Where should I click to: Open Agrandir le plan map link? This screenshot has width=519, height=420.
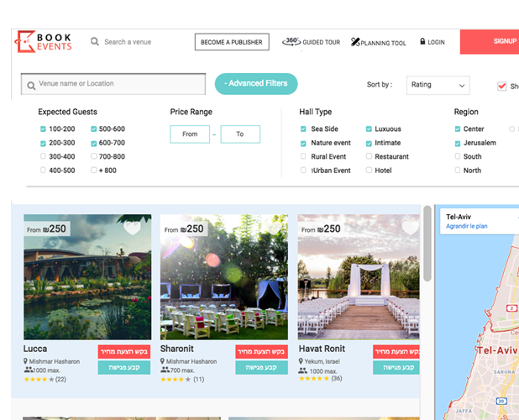click(x=466, y=227)
